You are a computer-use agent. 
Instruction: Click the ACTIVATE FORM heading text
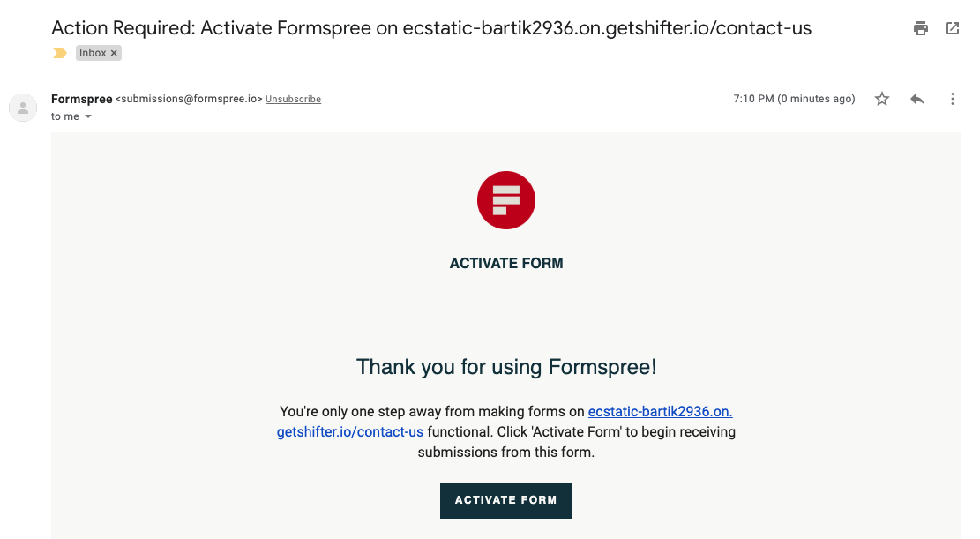point(506,263)
